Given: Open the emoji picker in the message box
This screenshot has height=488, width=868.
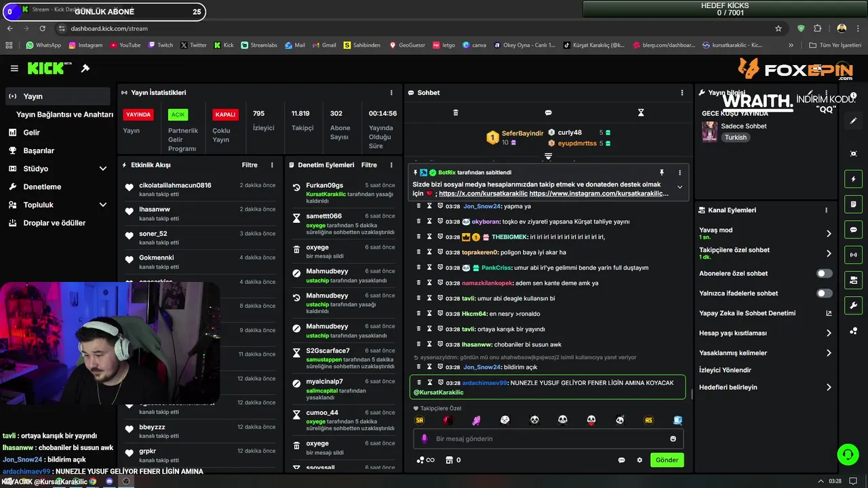Looking at the screenshot, I should point(673,439).
